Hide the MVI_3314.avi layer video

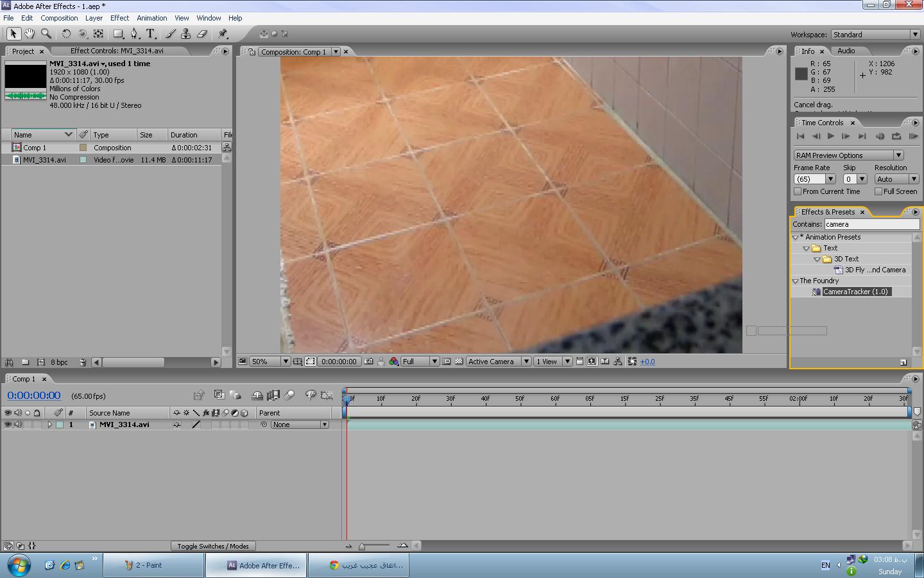(8, 425)
